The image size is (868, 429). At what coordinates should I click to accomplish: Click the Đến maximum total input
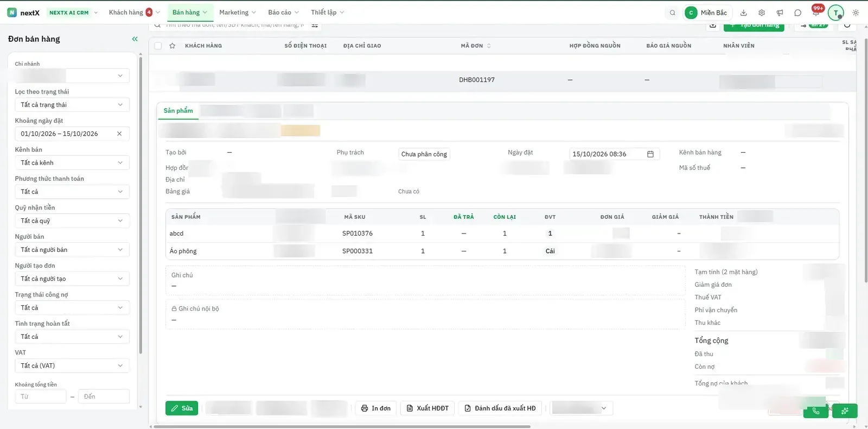pos(104,396)
